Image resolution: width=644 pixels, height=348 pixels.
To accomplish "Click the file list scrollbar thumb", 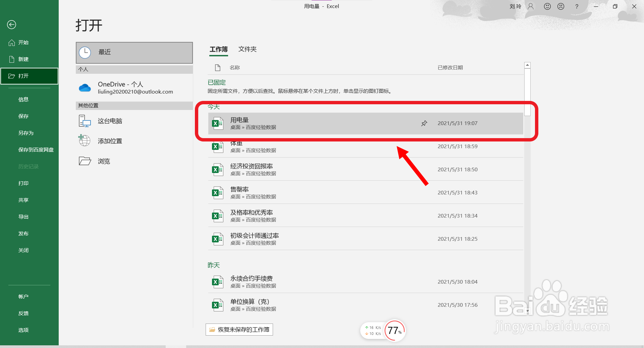I will click(x=527, y=92).
